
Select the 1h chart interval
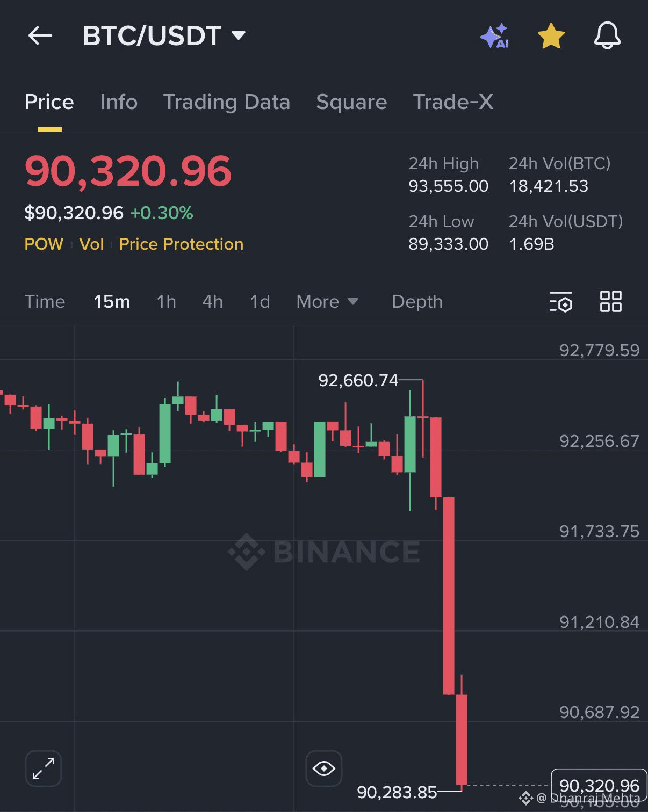(x=167, y=302)
